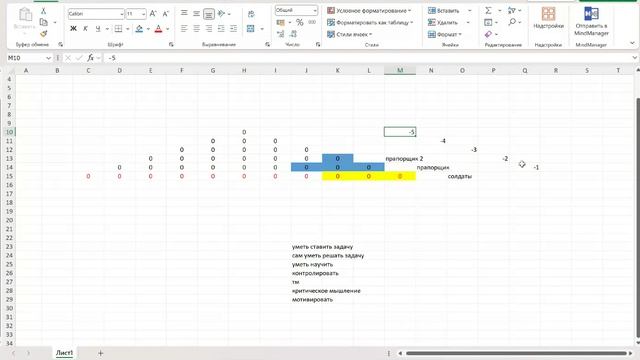Click the horizontal scrollbar thumb

click(x=516, y=353)
